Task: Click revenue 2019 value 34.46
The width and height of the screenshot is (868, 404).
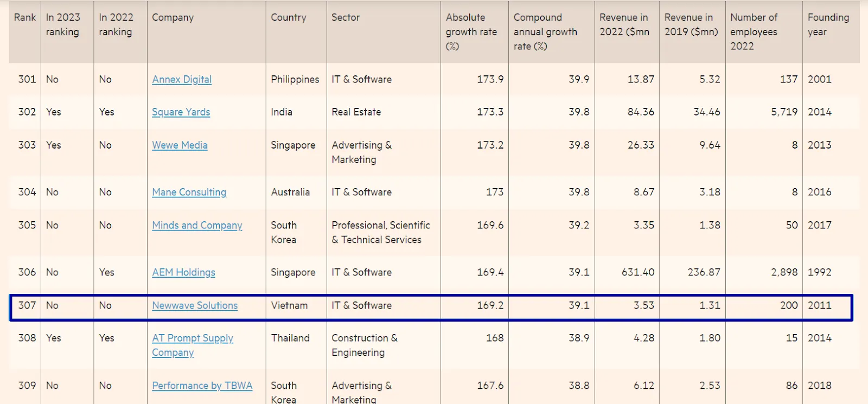Action: coord(707,112)
